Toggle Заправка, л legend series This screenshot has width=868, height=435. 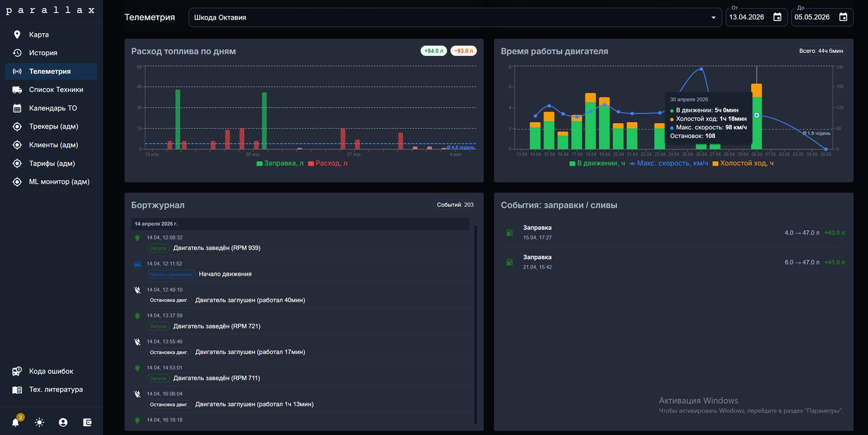[x=280, y=163]
